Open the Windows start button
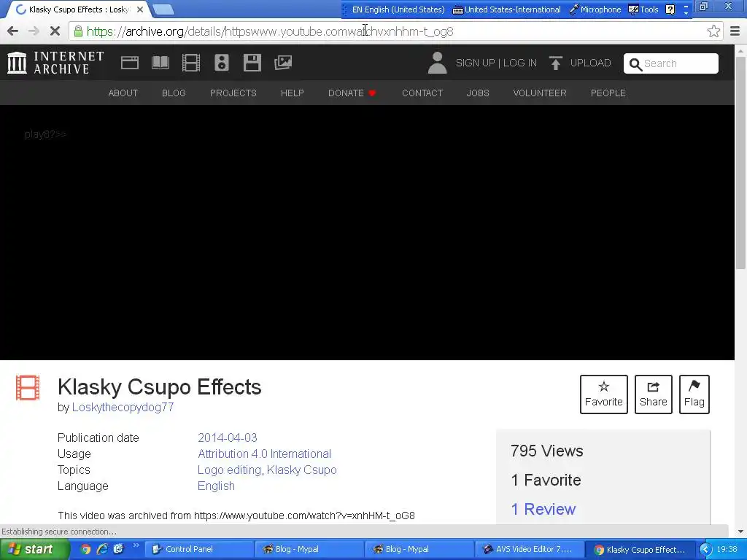Image resolution: width=747 pixels, height=560 pixels. pyautogui.click(x=35, y=549)
